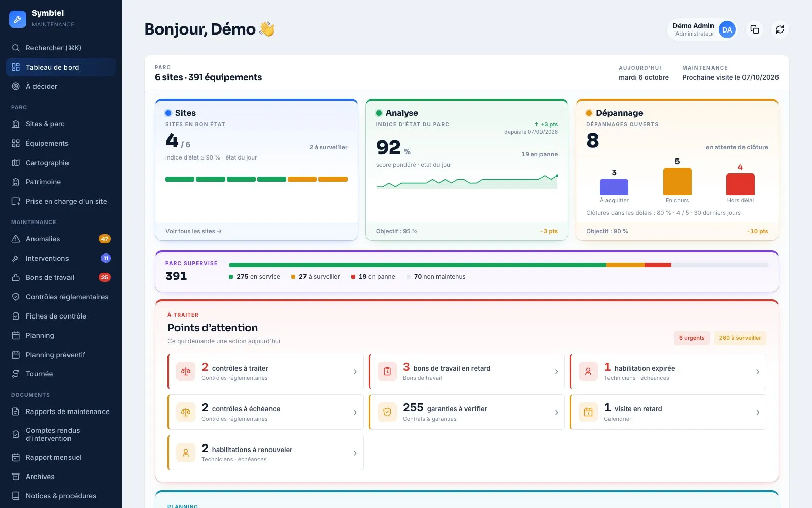Click the 6 urgents badge
This screenshot has height=508, width=812.
pos(692,338)
